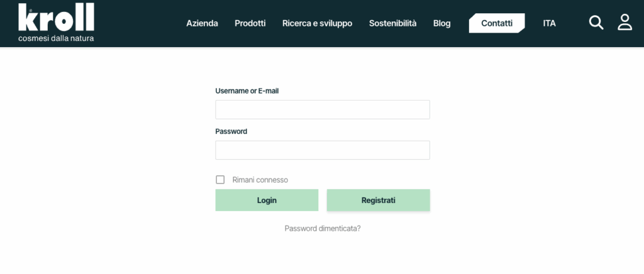Focus the Username or E-mail field

[322, 109]
